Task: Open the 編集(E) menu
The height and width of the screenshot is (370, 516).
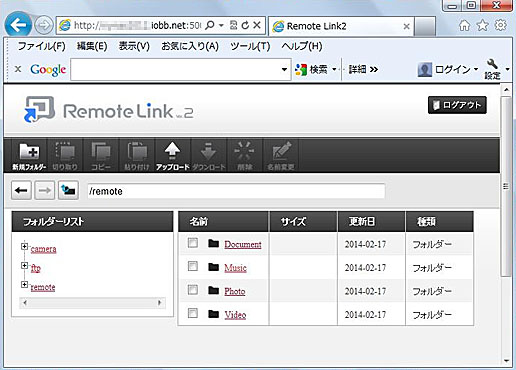Action: pyautogui.click(x=92, y=46)
